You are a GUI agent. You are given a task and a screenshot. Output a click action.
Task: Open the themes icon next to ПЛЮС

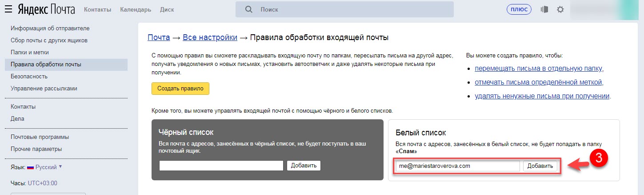[544, 9]
